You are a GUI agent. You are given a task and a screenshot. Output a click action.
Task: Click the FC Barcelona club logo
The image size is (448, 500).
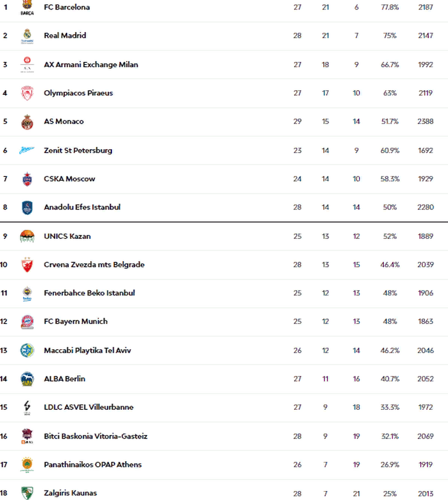(27, 7)
